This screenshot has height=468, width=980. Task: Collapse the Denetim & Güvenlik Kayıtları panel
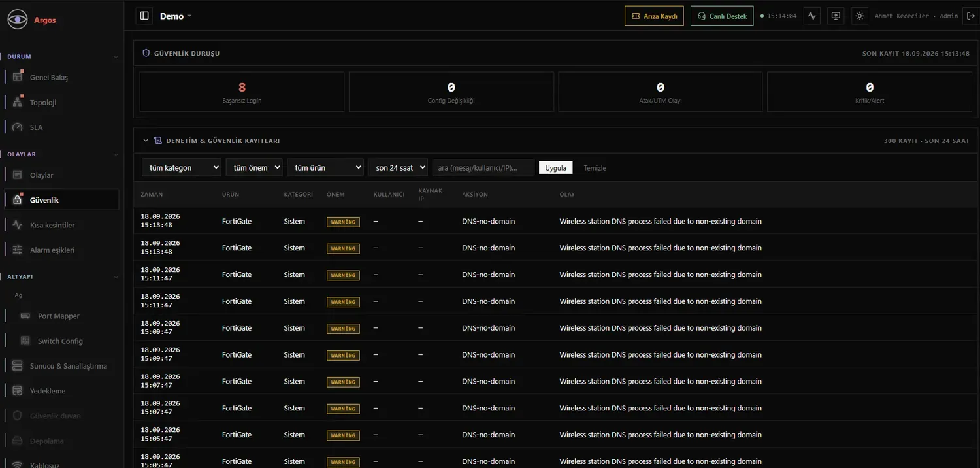(146, 141)
